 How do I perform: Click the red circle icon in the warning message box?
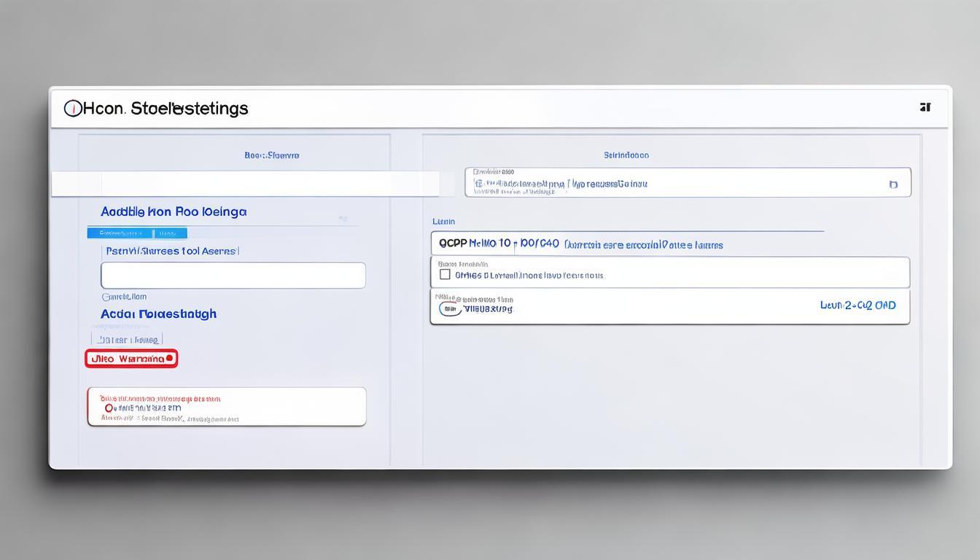tap(109, 408)
